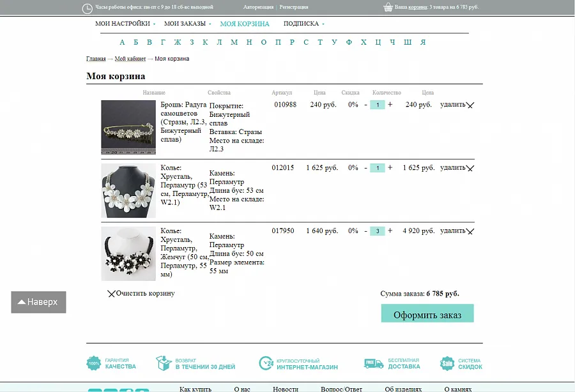Image resolution: width=575 pixels, height=392 pixels.
Task: Click the 24-hour store clock icon
Action: click(x=266, y=363)
